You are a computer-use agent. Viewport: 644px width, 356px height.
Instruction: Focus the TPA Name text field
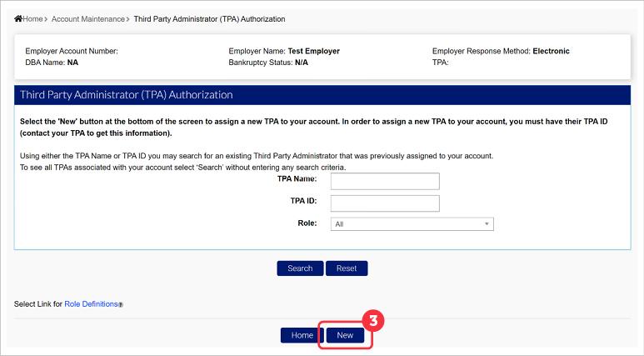384,181
